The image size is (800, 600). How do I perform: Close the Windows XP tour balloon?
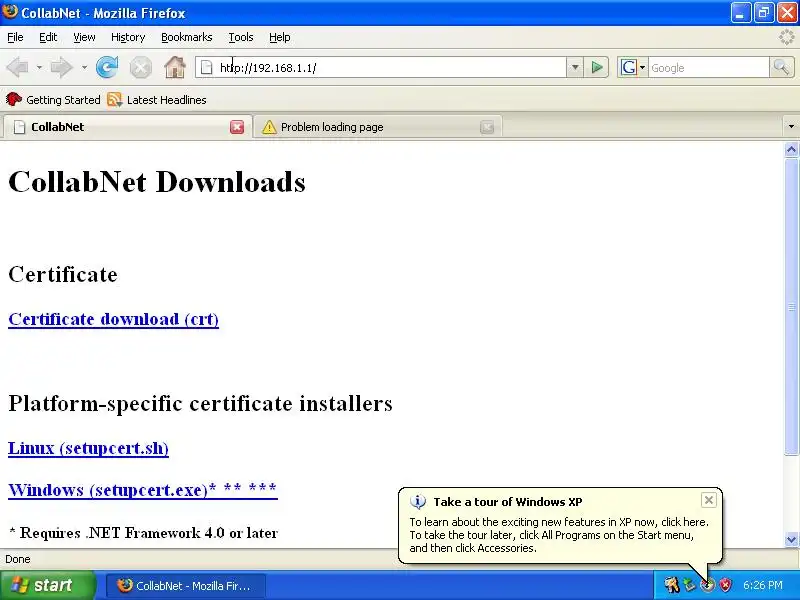point(709,500)
